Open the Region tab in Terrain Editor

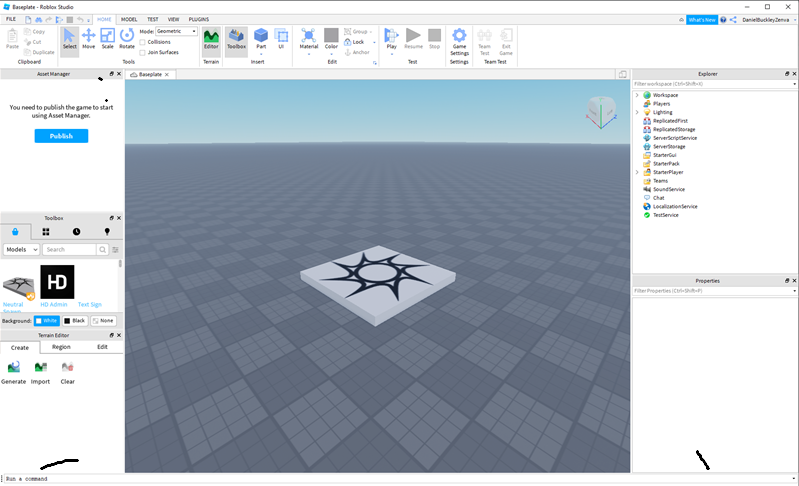point(61,347)
